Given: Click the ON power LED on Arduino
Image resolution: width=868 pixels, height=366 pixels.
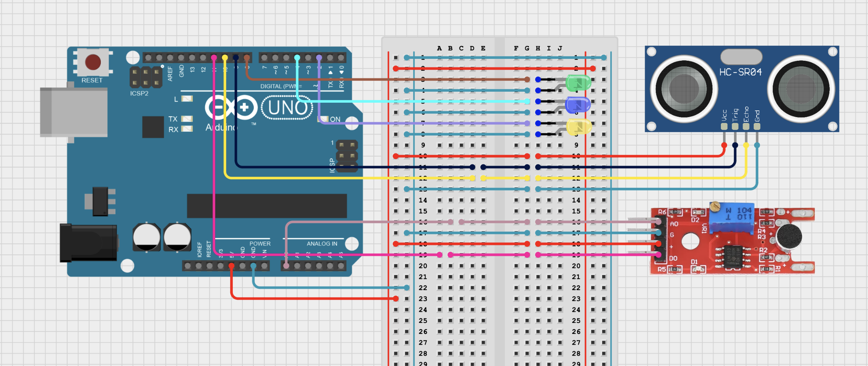Looking at the screenshot, I should (323, 119).
